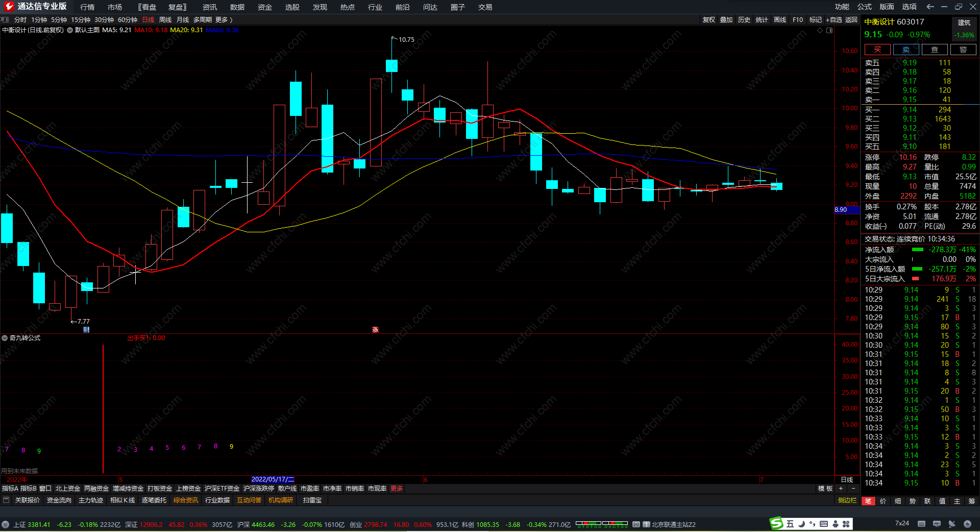The height and width of the screenshot is (532, 980).
Task: Switch to the 周线 weekly period
Action: coord(165,20)
